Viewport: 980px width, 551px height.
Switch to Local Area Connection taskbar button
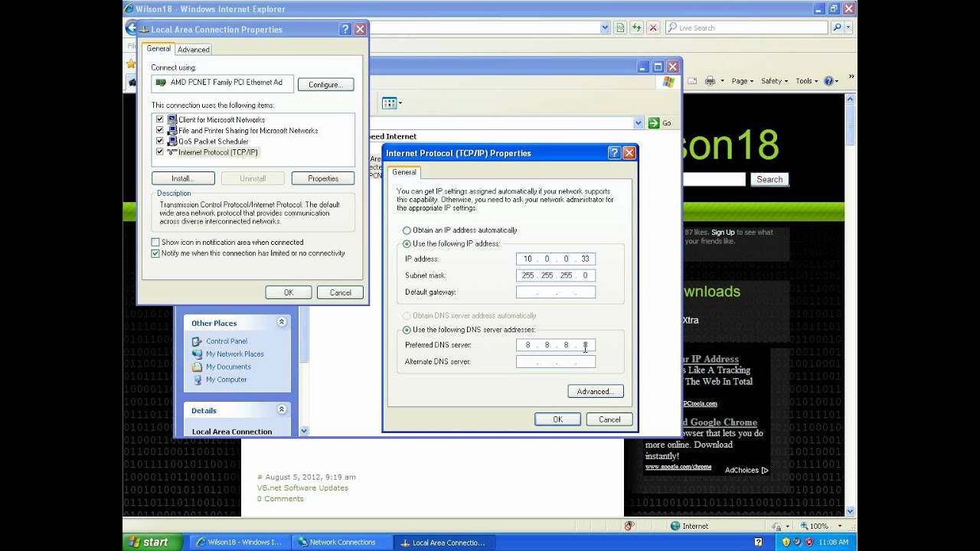(x=445, y=542)
